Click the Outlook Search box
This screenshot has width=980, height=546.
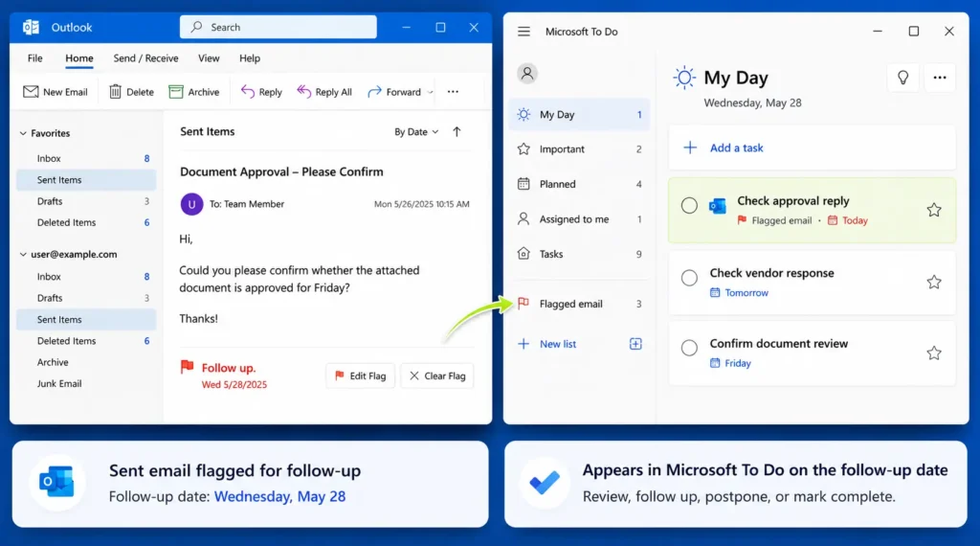pyautogui.click(x=278, y=27)
